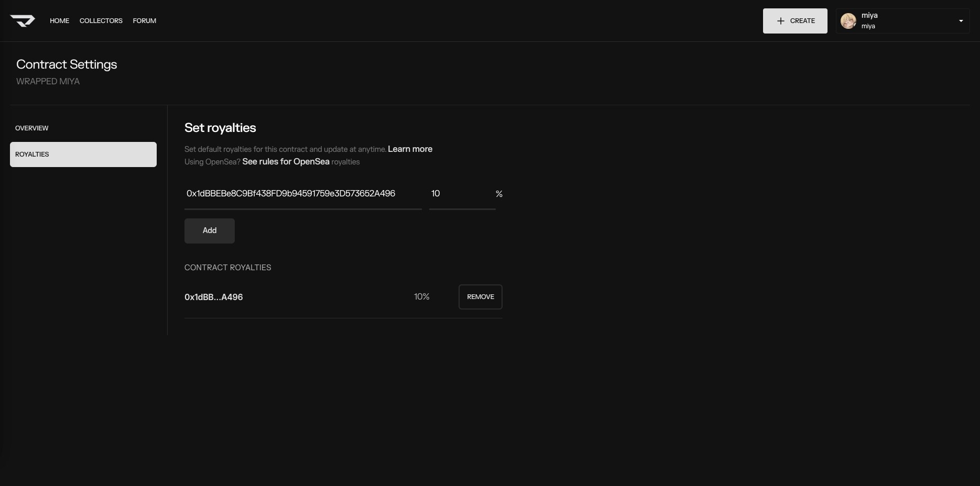This screenshot has width=980, height=486.
Task: Click the WRAPPED MIYA contract name
Action: click(48, 82)
